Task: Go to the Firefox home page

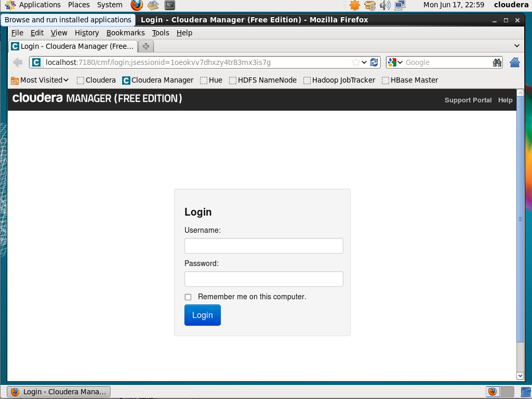Action: (x=515, y=62)
